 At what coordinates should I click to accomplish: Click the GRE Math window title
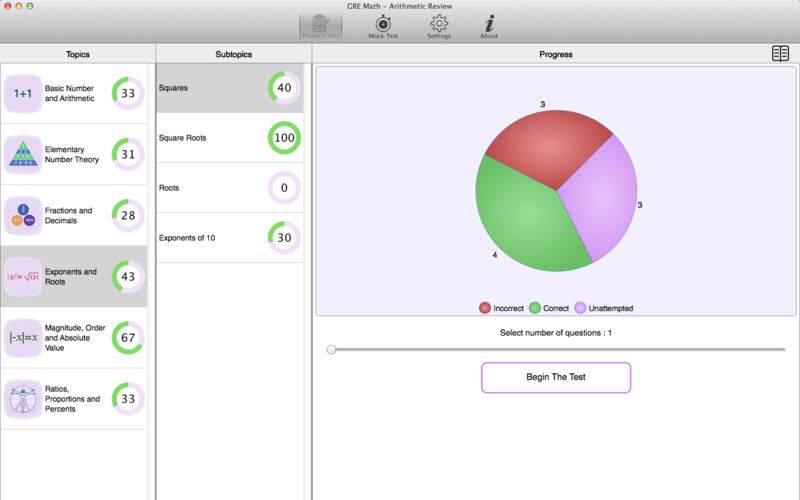399,6
